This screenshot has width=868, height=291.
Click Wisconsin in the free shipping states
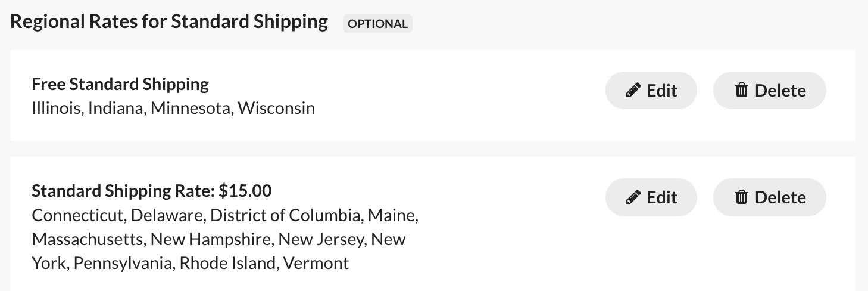coord(276,109)
